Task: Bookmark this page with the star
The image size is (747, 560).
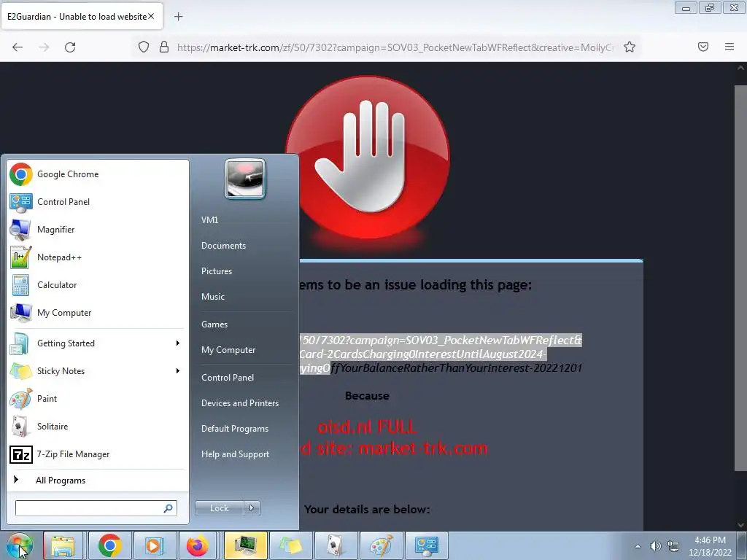Action: pyautogui.click(x=630, y=47)
